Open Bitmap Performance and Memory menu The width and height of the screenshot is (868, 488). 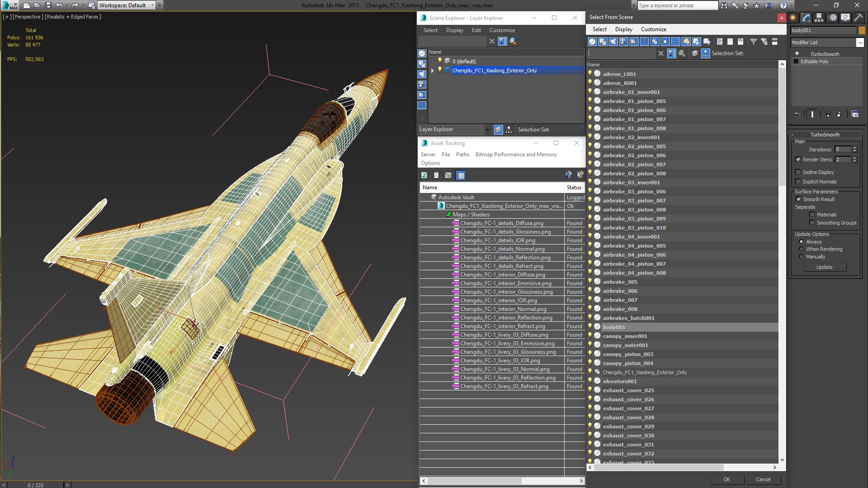point(516,155)
